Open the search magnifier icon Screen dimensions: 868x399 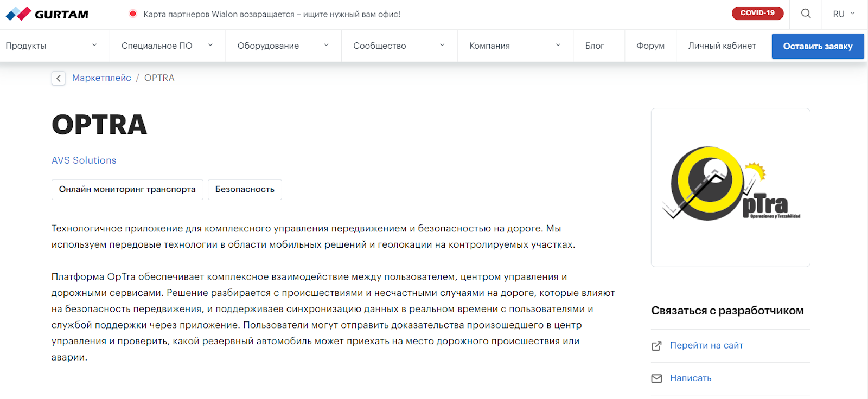point(806,14)
